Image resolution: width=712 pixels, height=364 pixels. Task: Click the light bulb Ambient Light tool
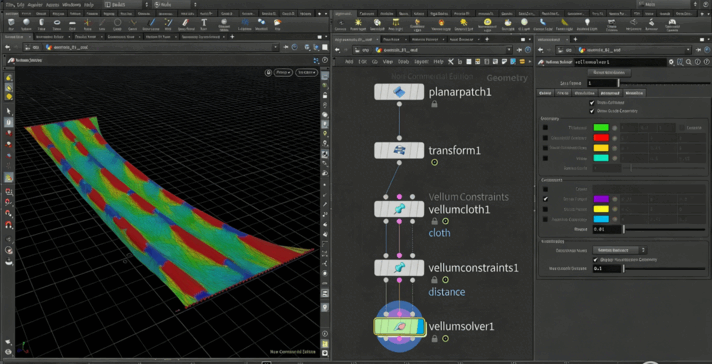587,24
